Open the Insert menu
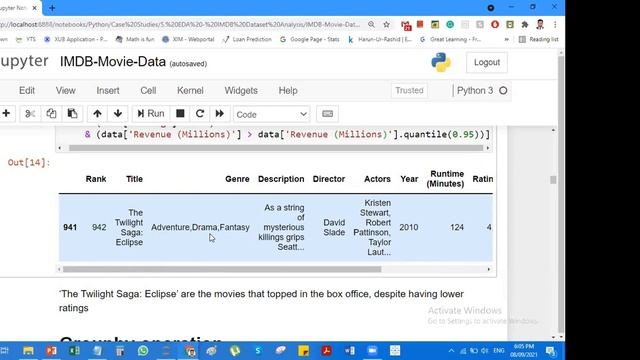This screenshot has width=640, height=360. 108,91
